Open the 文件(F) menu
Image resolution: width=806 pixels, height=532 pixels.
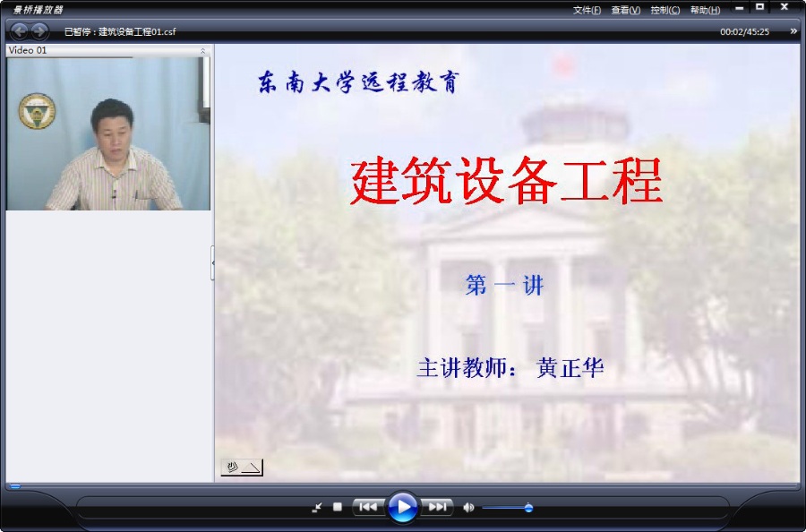point(587,10)
